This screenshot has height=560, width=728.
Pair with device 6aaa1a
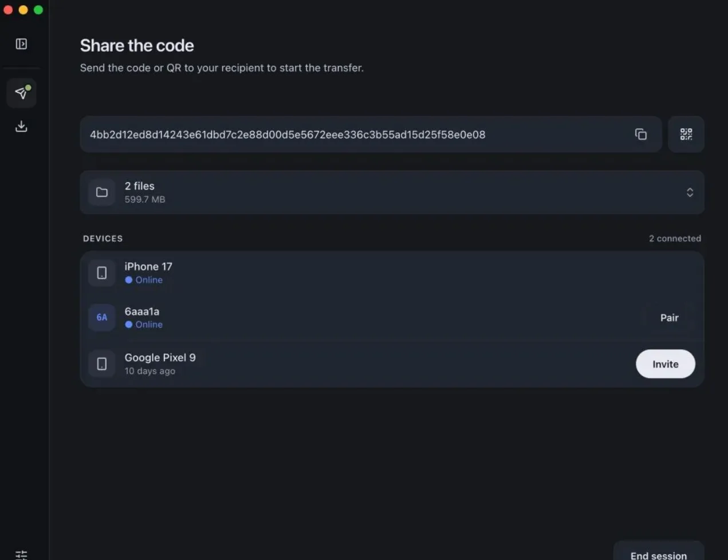[x=669, y=318]
